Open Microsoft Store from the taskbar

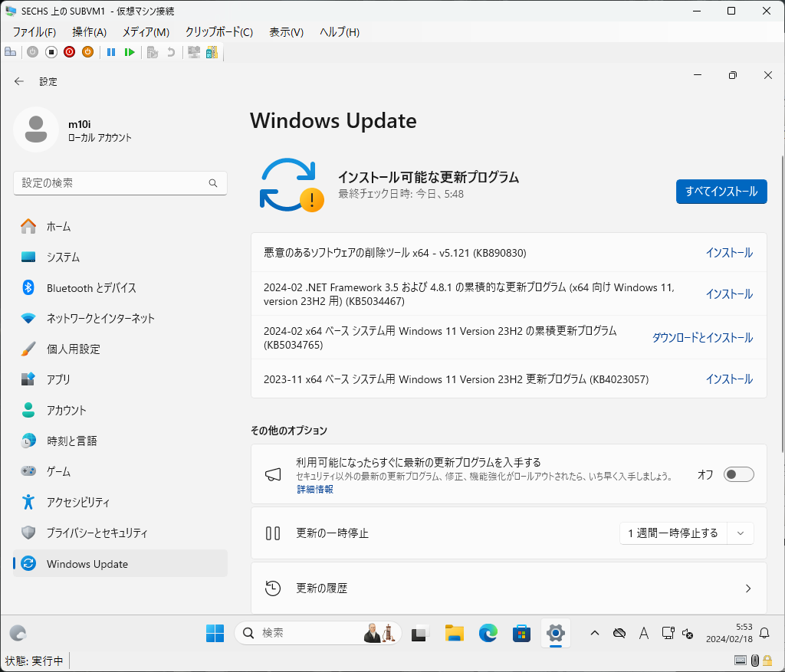pos(521,634)
